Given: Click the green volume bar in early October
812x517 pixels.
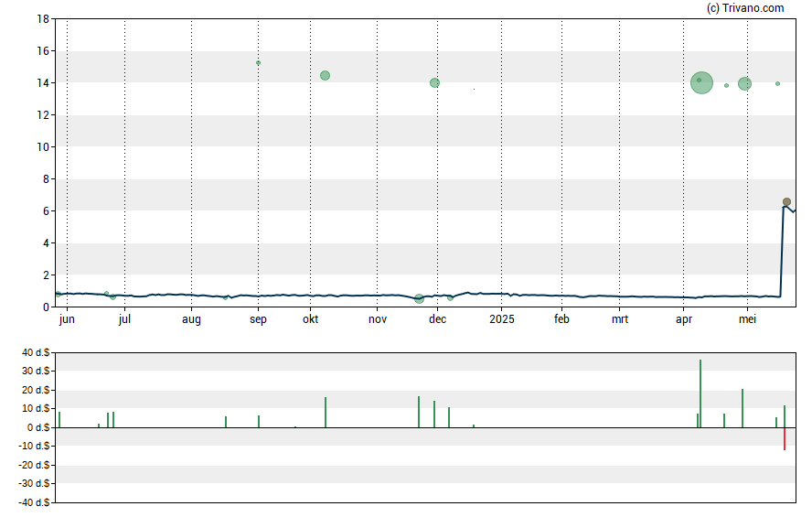Looking at the screenshot, I should pos(326,413).
